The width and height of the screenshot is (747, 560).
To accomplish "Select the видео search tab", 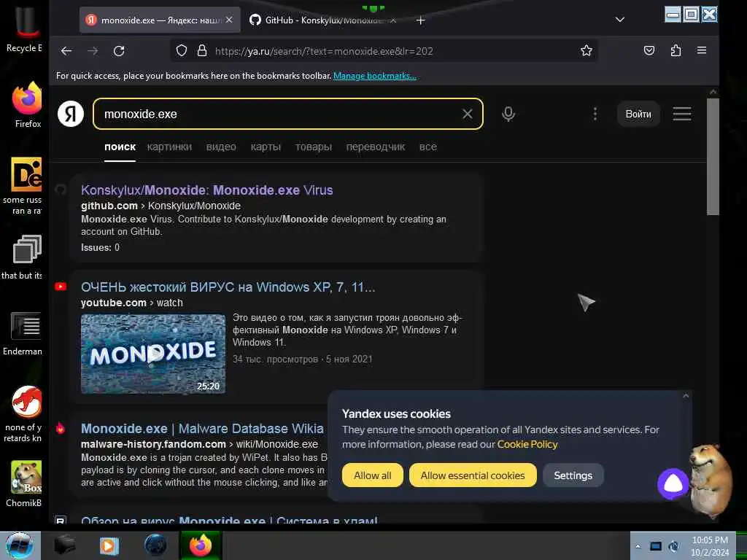I will [x=221, y=147].
